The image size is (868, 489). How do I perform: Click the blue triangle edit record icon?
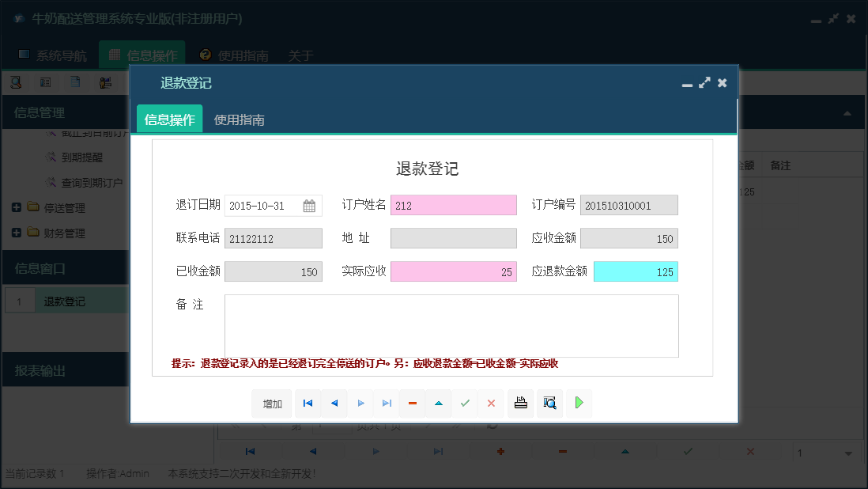tap(439, 404)
